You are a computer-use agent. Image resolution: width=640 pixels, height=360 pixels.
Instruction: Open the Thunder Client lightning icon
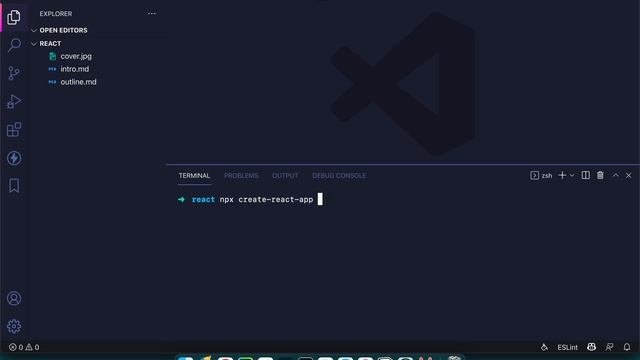pos(14,158)
